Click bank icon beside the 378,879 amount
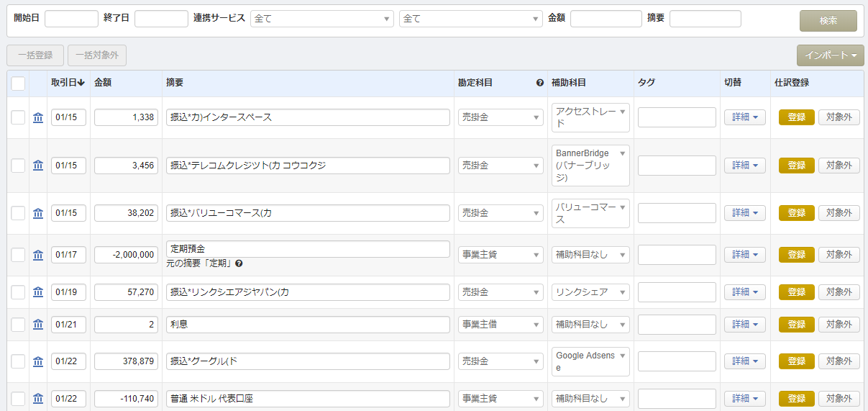 pos(38,361)
